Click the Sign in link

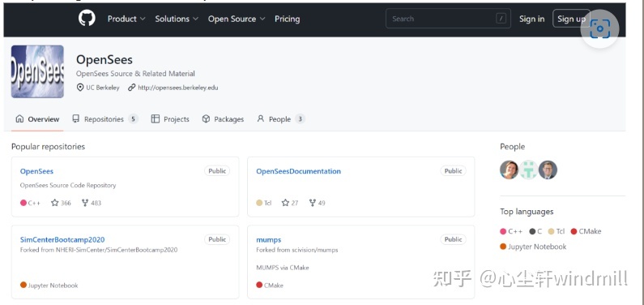click(x=531, y=19)
